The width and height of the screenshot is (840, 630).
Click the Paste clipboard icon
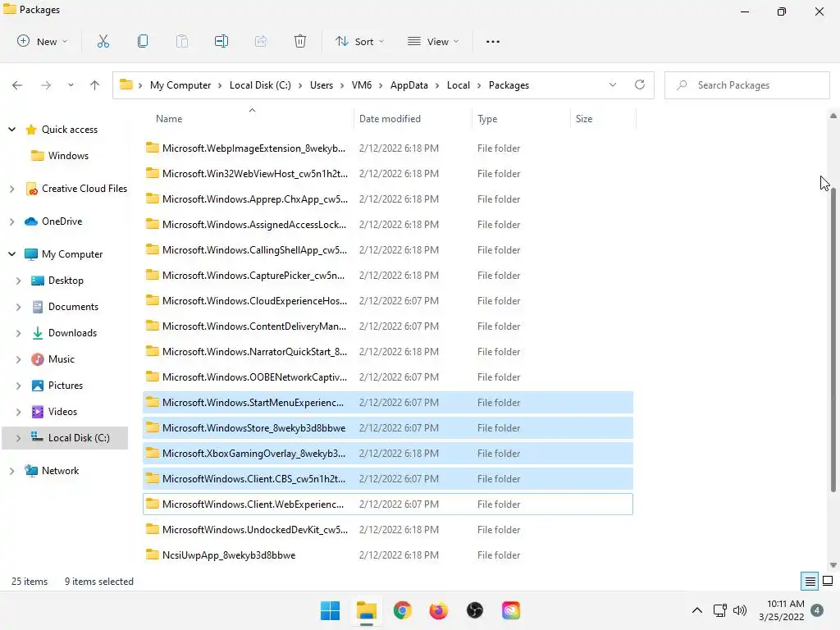click(x=182, y=41)
